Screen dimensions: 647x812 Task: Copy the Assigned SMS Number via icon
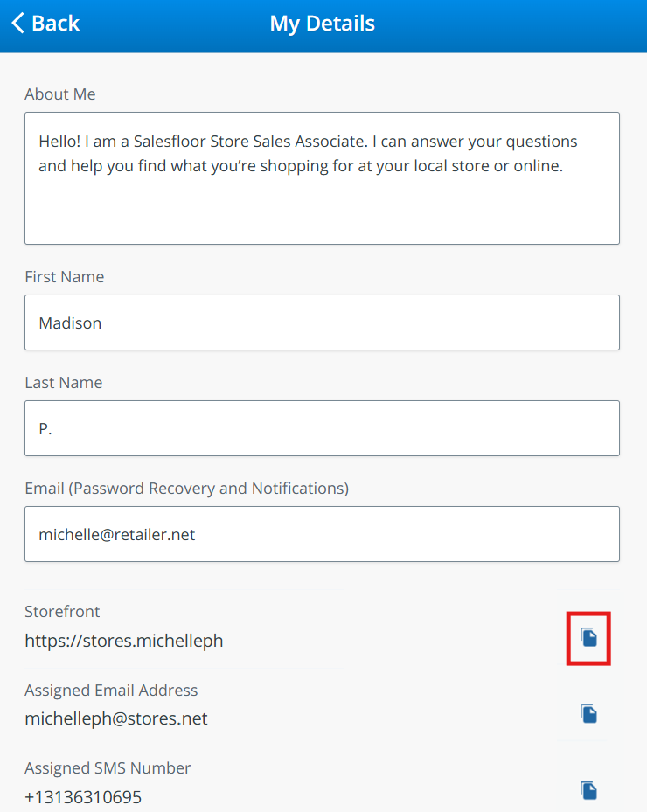click(x=589, y=790)
